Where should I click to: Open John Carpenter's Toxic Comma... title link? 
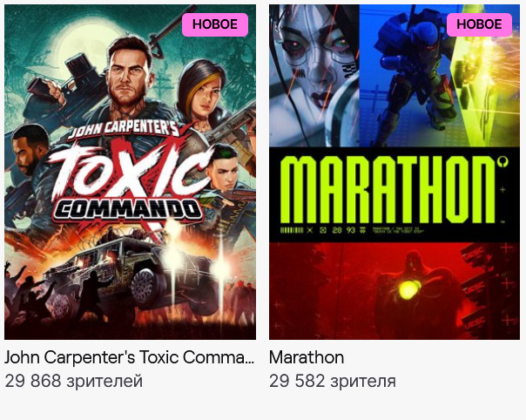click(x=129, y=357)
